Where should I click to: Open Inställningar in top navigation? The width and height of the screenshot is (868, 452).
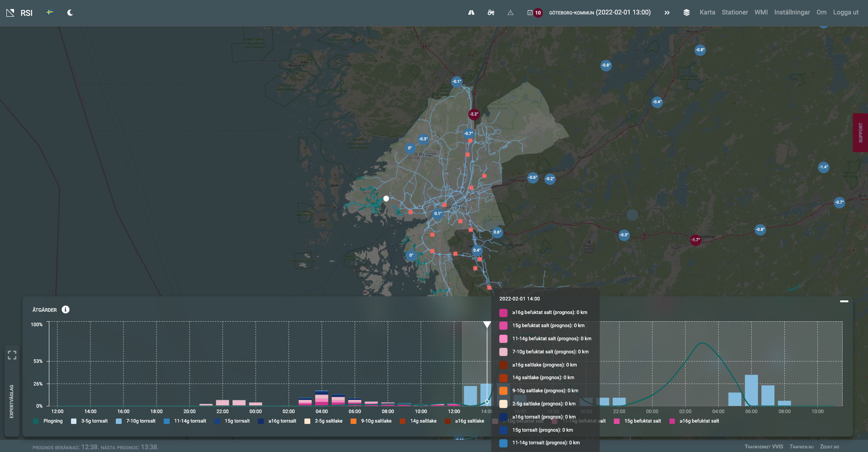pyautogui.click(x=792, y=12)
